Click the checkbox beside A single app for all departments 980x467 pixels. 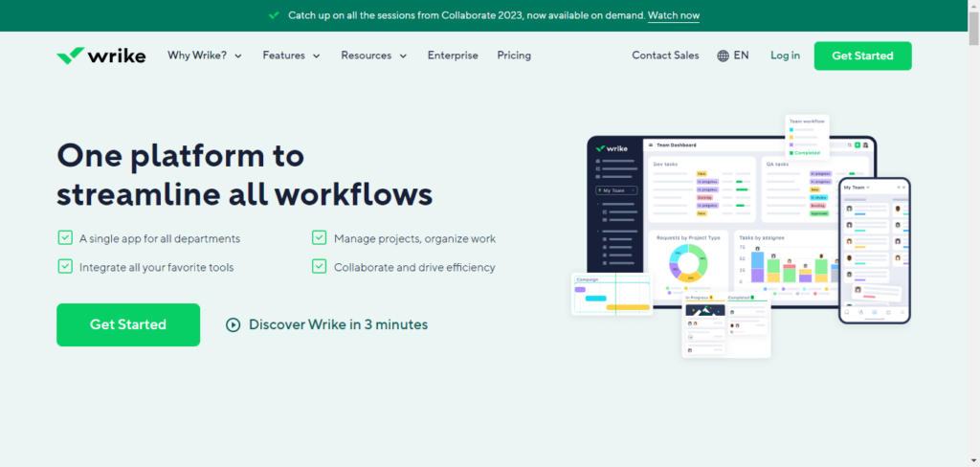coord(65,237)
